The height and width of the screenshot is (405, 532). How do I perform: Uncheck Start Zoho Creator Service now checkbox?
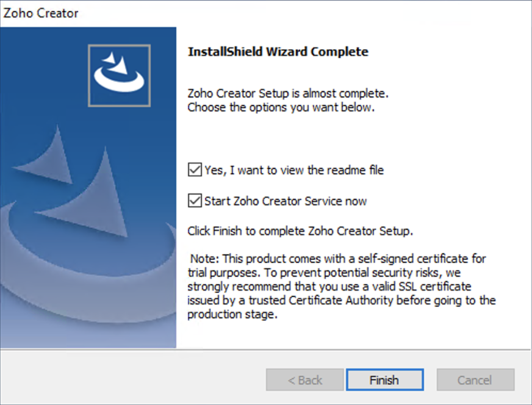pyautogui.click(x=195, y=201)
